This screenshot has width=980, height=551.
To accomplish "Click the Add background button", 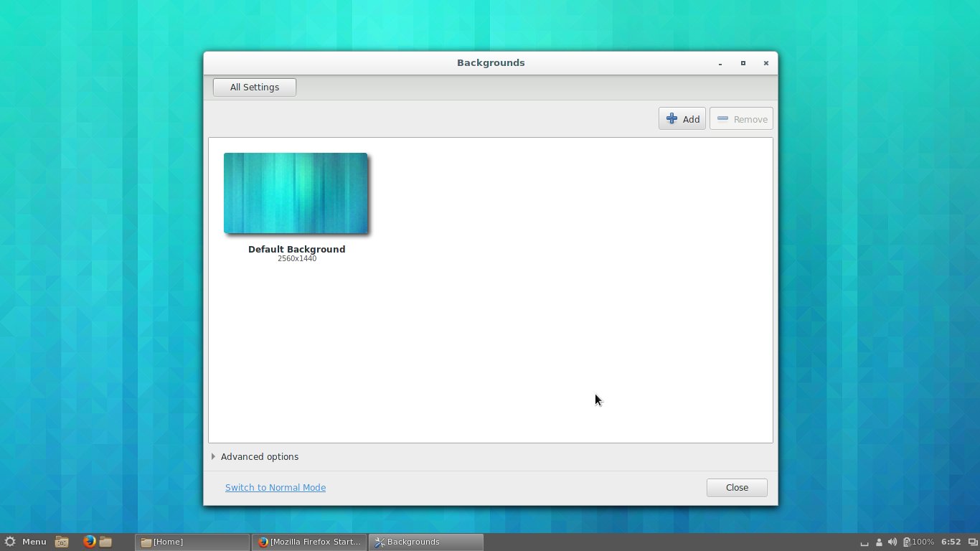I will click(x=682, y=119).
